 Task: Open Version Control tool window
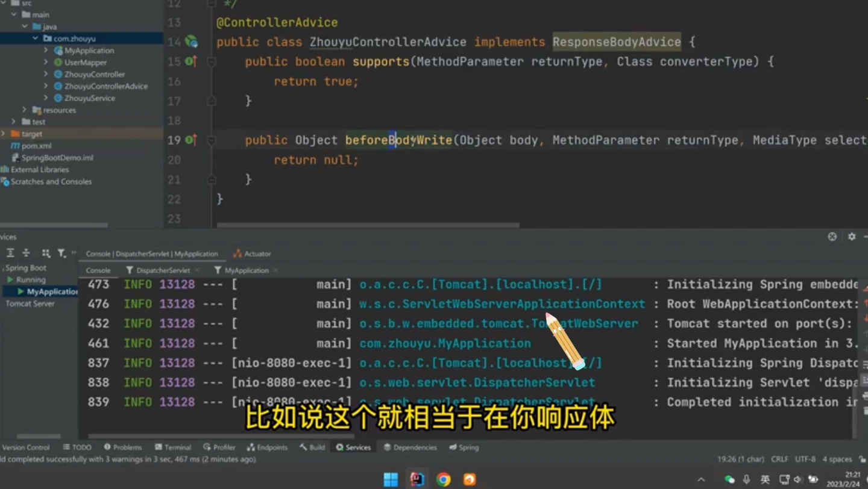point(25,447)
